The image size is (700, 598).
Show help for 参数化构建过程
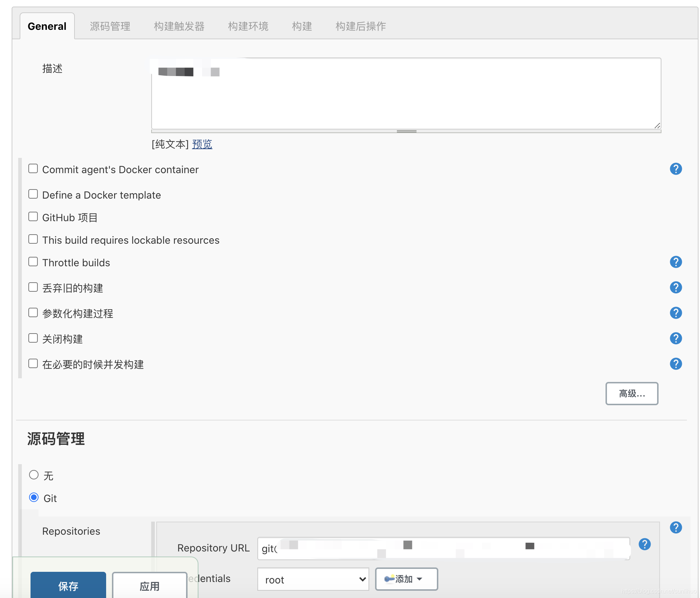[676, 313]
